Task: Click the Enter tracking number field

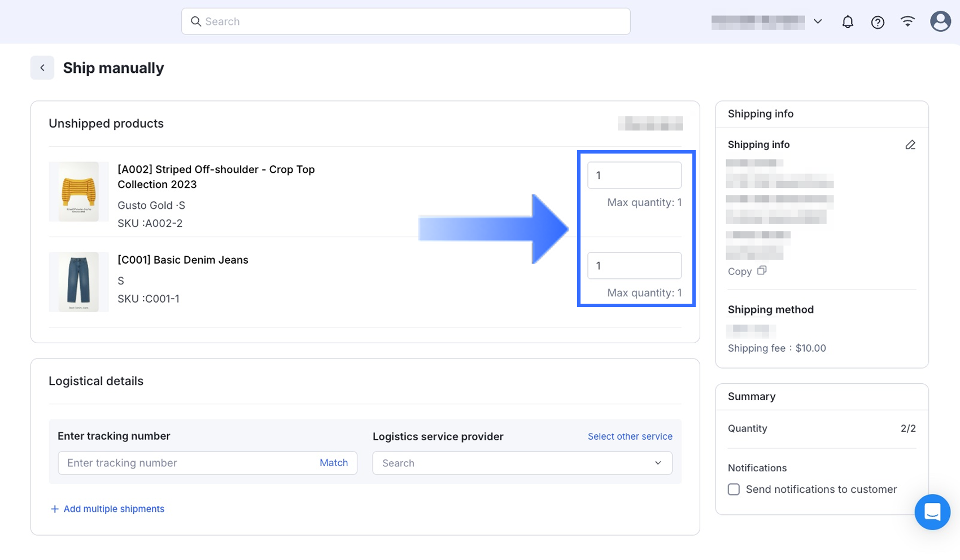Action: 186,463
